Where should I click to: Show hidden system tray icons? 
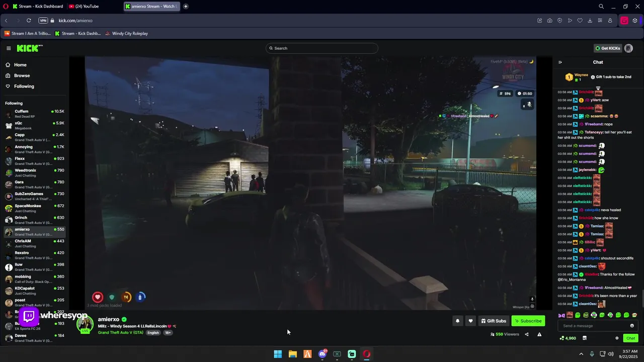(x=581, y=354)
